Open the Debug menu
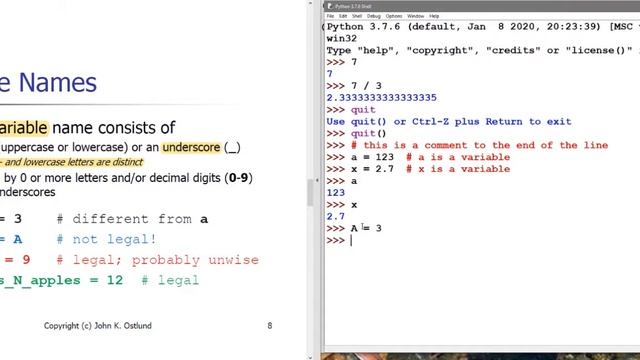The image size is (640, 360). (373, 16)
